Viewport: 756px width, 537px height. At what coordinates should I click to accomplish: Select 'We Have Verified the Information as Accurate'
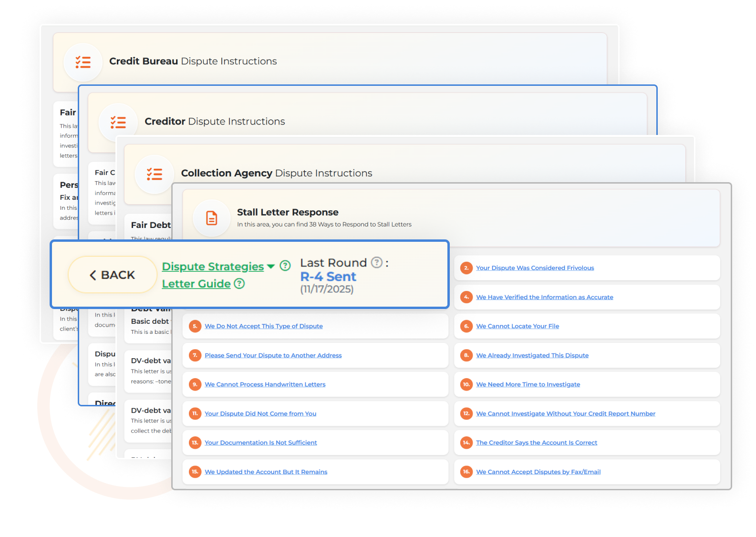pyautogui.click(x=544, y=297)
